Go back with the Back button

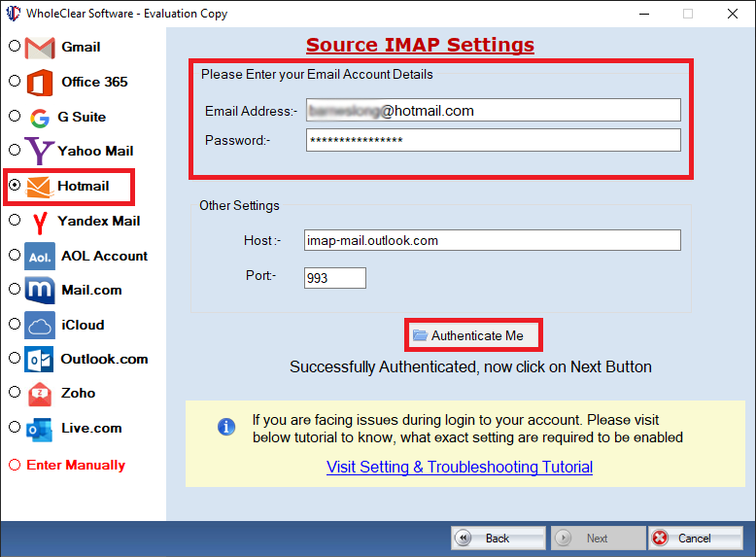pyautogui.click(x=498, y=538)
